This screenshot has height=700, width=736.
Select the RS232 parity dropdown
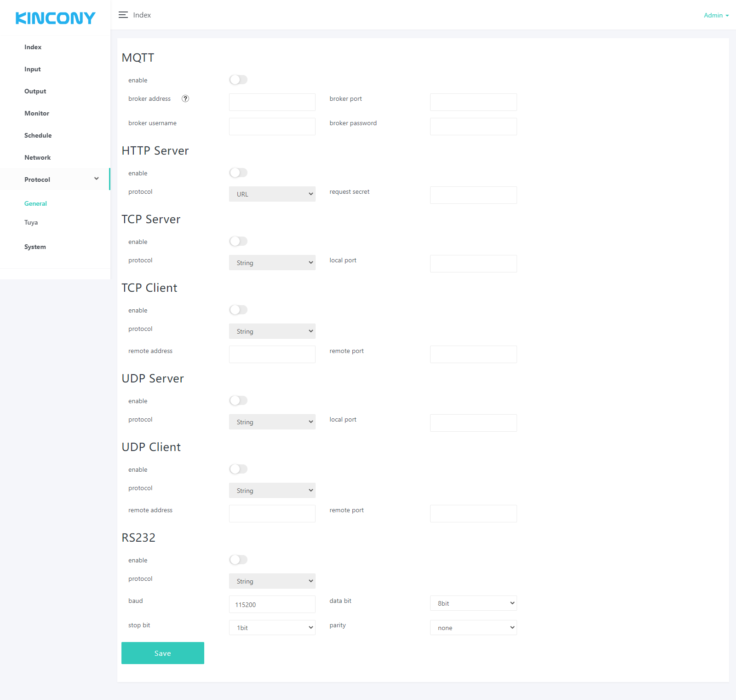click(473, 628)
